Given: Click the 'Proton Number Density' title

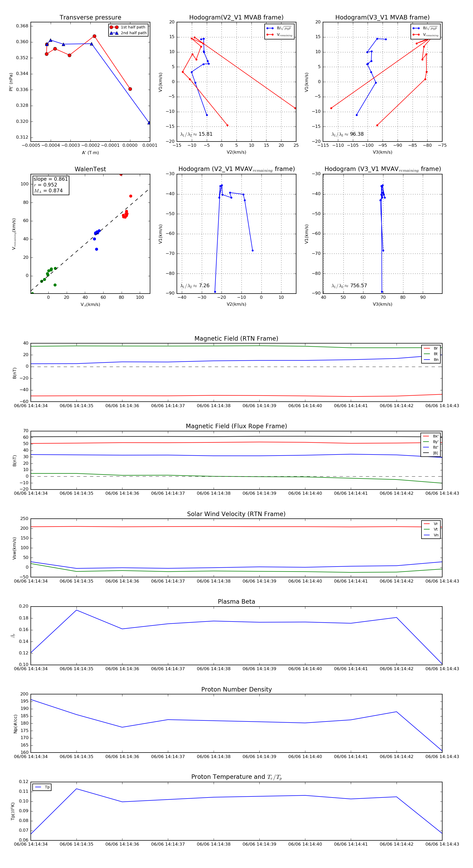Looking at the screenshot, I should 236,689.
